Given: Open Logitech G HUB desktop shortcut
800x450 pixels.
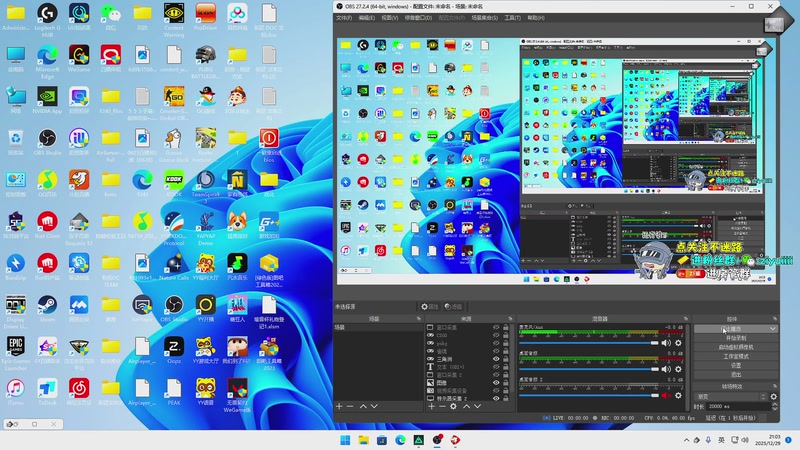Looking at the screenshot, I should pyautogui.click(x=47, y=19).
